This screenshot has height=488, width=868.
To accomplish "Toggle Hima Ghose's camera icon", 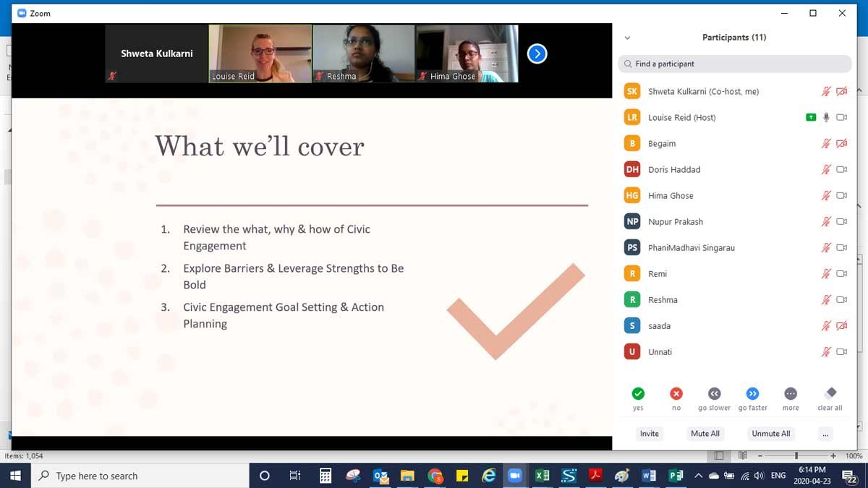I will 841,196.
